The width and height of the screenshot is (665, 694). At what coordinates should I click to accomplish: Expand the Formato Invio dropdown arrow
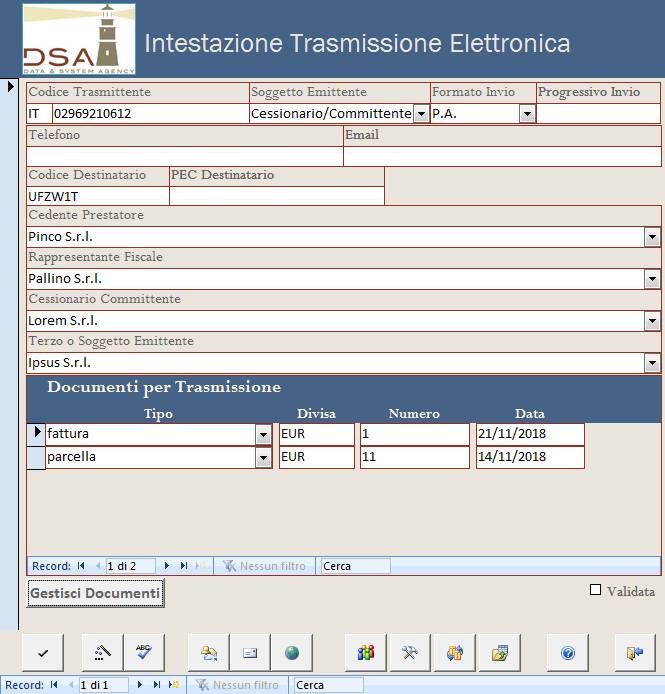(527, 114)
